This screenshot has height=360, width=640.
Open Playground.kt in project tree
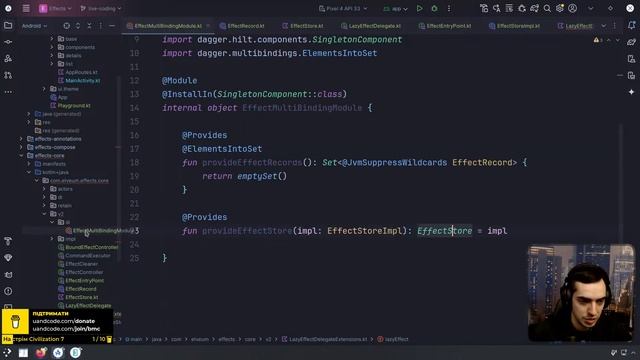click(74, 105)
